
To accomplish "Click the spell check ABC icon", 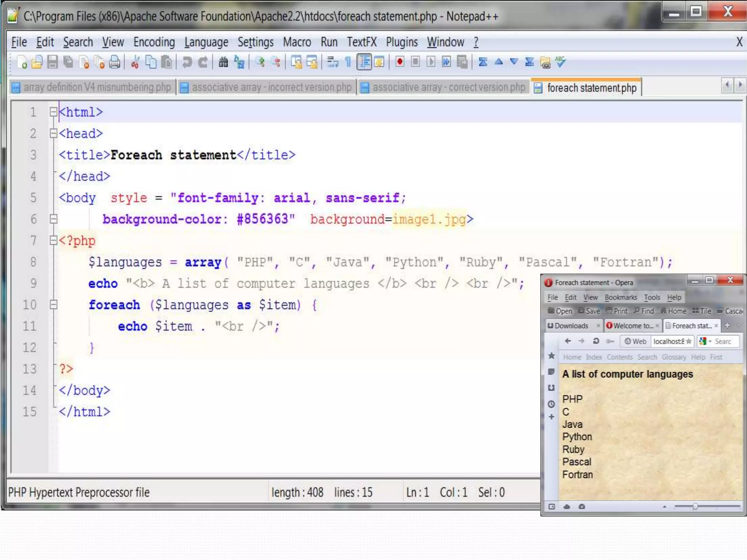I will point(560,62).
